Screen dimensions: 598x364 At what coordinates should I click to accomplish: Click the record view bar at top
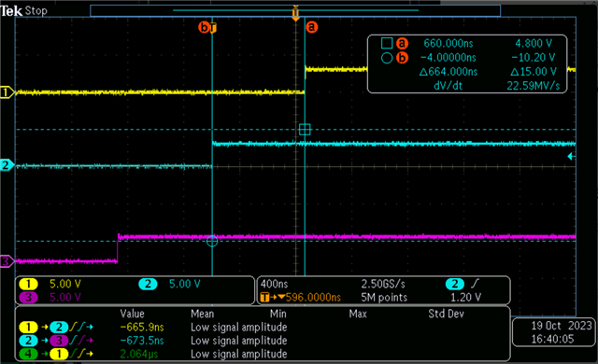click(295, 10)
